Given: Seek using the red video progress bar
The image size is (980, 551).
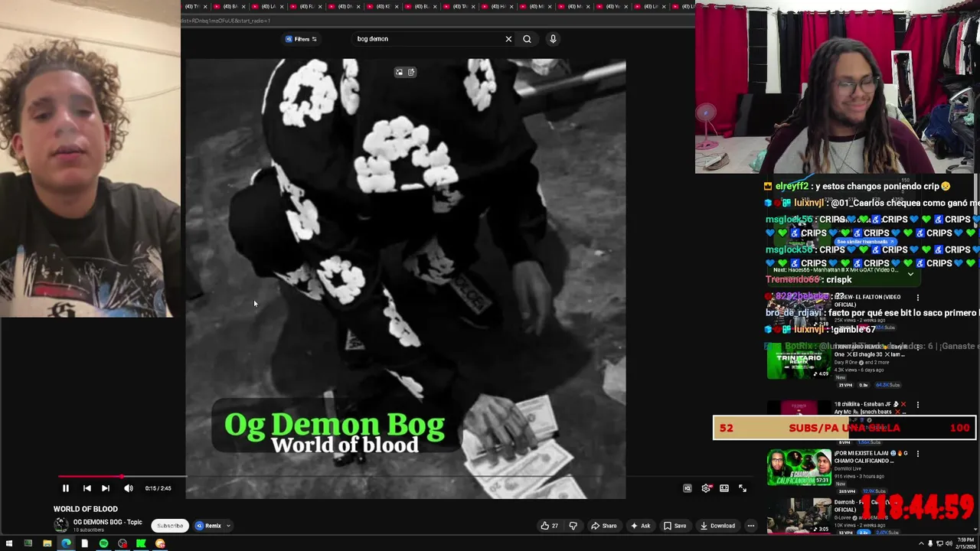Looking at the screenshot, I should 90,477.
